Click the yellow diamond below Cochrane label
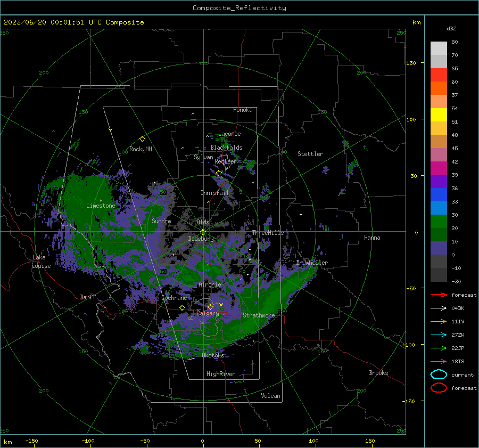Screen dimensions: 479x448 pos(182,307)
